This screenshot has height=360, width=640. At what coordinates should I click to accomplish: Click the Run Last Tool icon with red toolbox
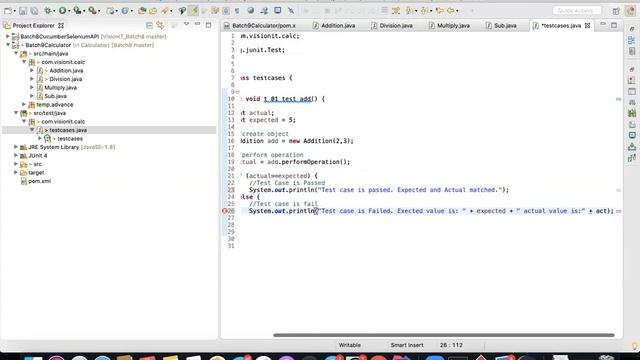(x=93, y=11)
